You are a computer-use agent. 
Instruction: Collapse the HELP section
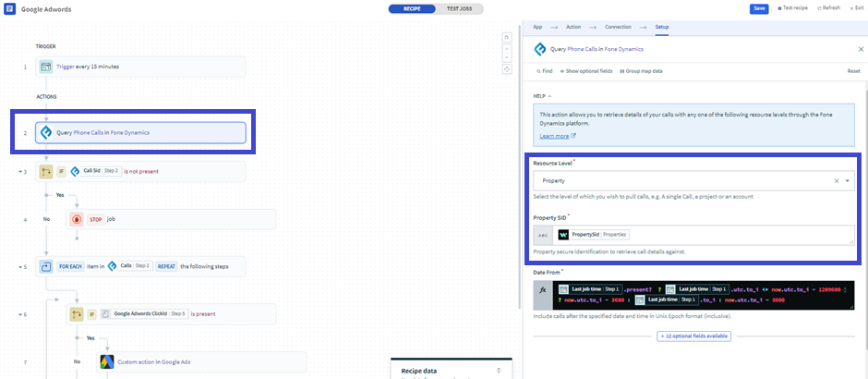pyautogui.click(x=543, y=96)
